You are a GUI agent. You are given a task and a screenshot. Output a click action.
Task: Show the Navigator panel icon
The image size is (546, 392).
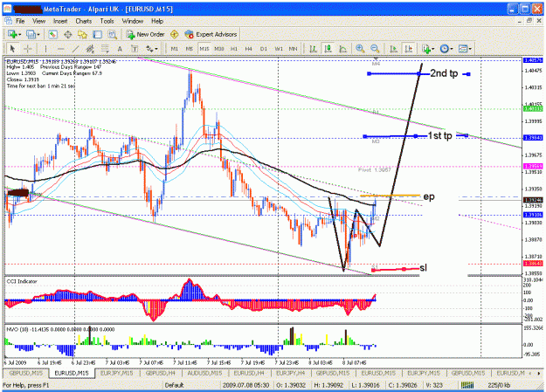(x=82, y=34)
